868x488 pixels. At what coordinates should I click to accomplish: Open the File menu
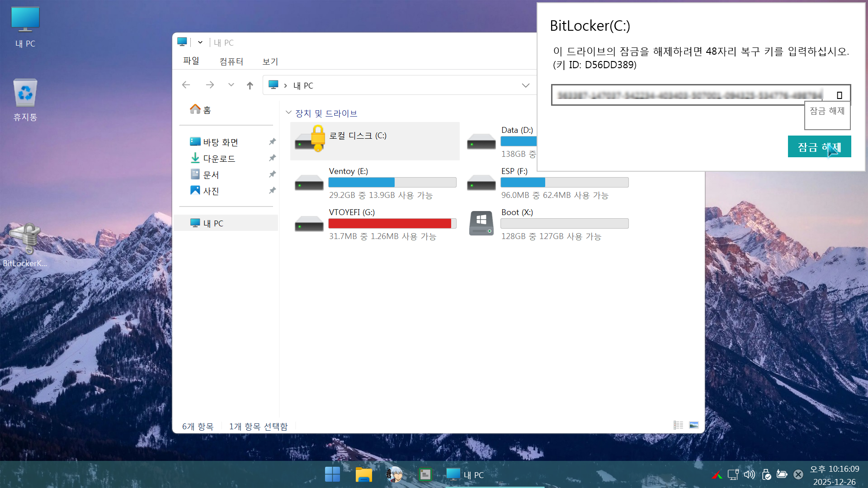(191, 61)
